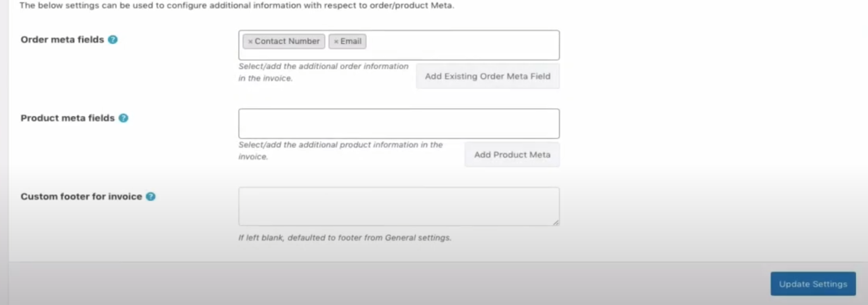Click the Order meta fields label
Viewport: 868px width, 305px height.
point(62,40)
